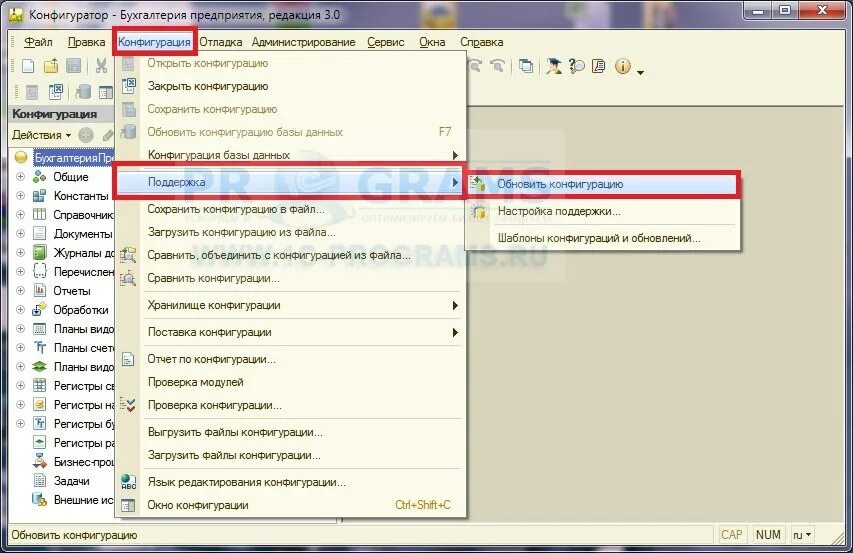Image resolution: width=853 pixels, height=553 pixels.
Task: Expand the Отчеты branch
Action: (x=21, y=290)
